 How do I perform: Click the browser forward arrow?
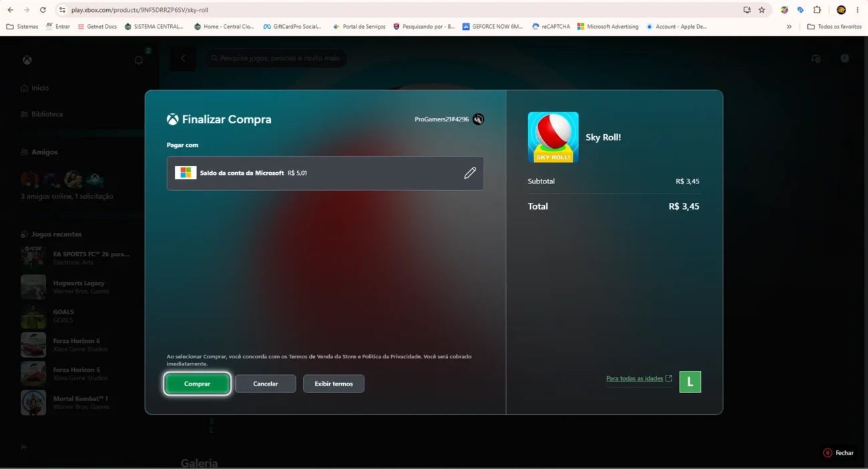(26, 10)
